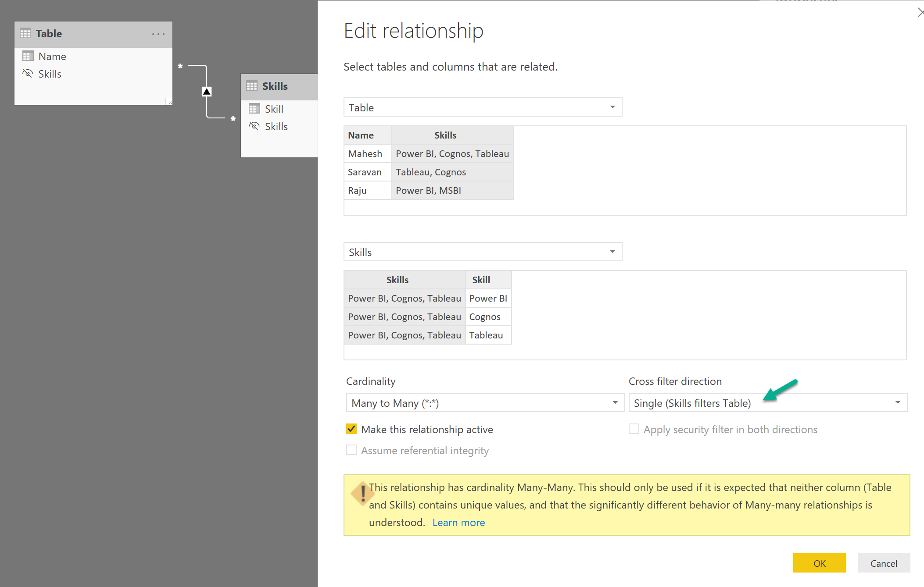Open the Table card more options ellipsis
The height and width of the screenshot is (587, 924).
[158, 34]
